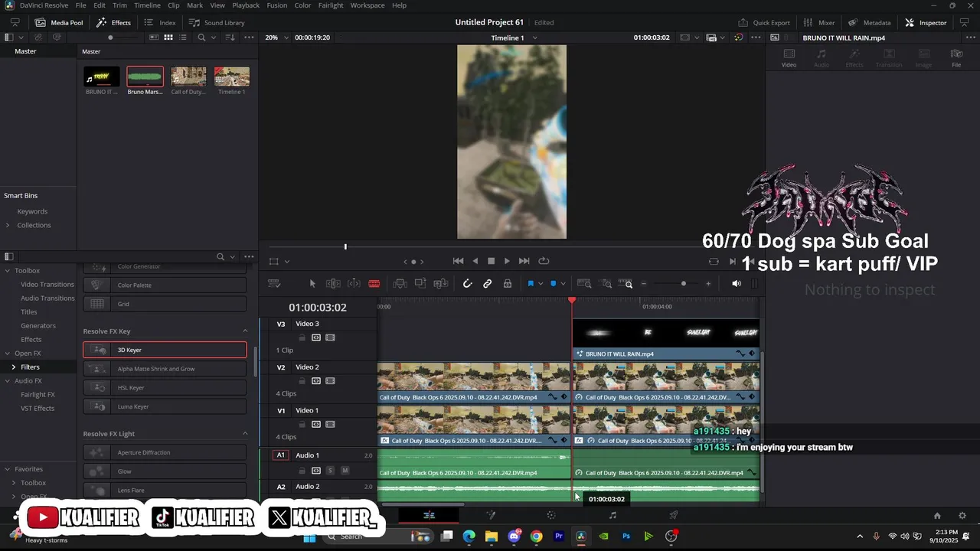The image size is (980, 551).
Task: Add a blue marker at playhead
Action: (553, 284)
